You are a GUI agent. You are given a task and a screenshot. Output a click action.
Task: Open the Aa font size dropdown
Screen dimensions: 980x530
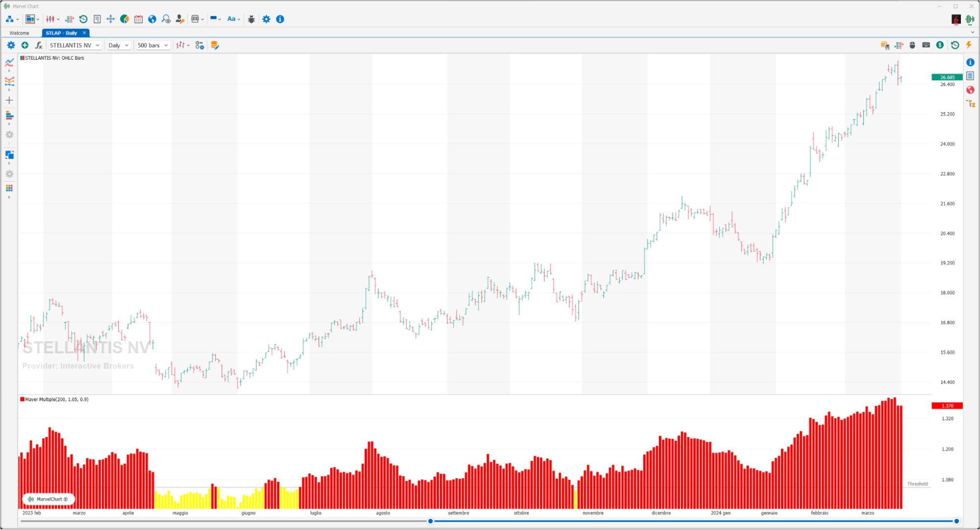(233, 19)
